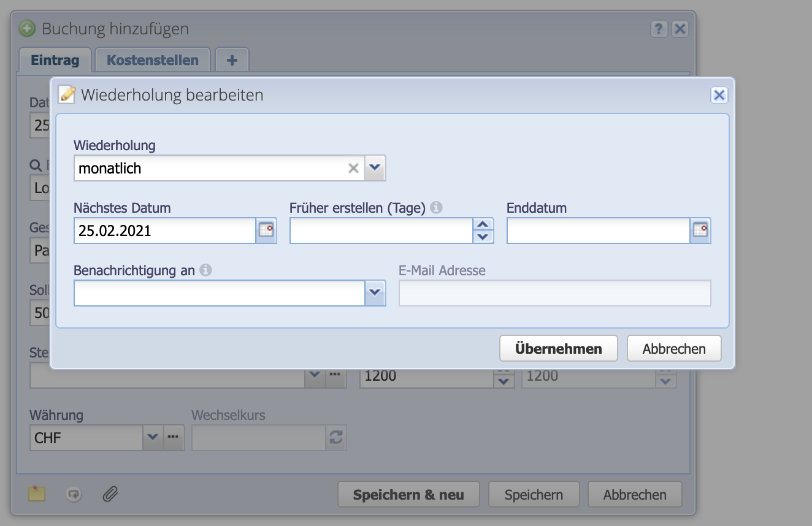
Task: Open the Benachrichtigung an dropdown
Action: (375, 293)
